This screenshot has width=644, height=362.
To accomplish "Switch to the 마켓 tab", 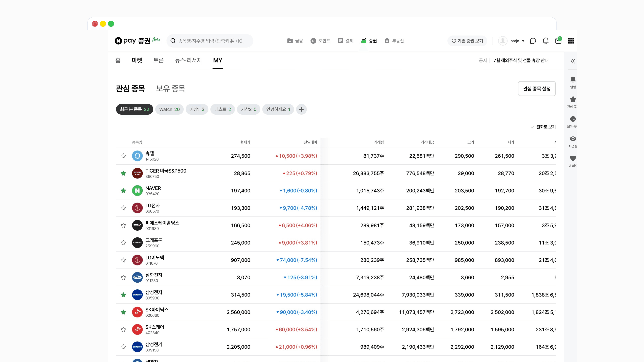I will 137,60.
